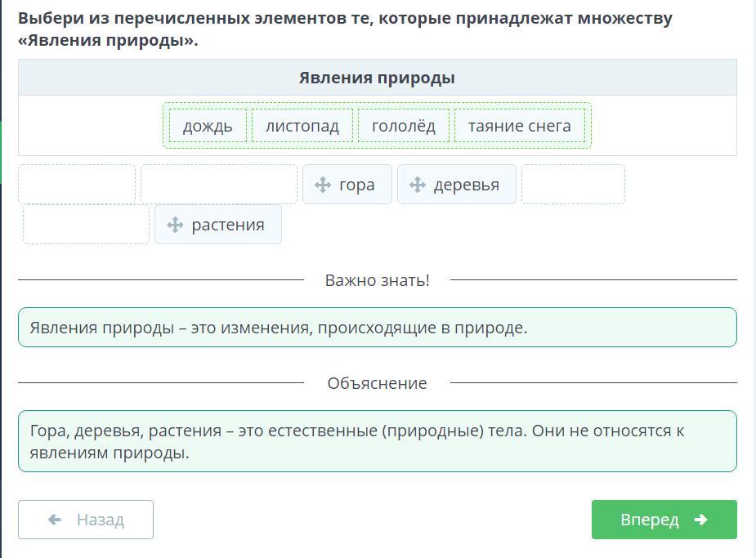Select the "дождь" answer chip
Screen dimensions: 756x558
(x=208, y=126)
